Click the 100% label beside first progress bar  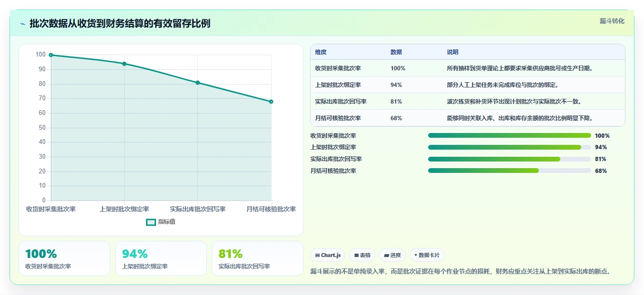[x=602, y=136]
